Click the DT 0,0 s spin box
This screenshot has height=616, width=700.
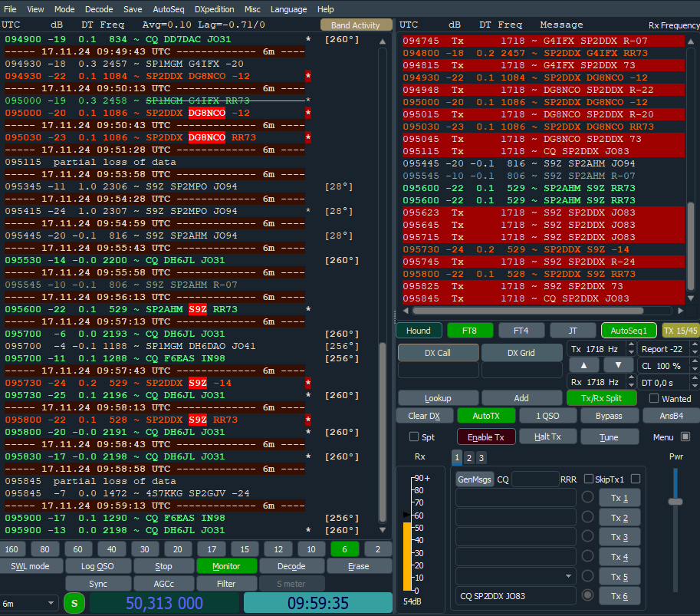(668, 382)
